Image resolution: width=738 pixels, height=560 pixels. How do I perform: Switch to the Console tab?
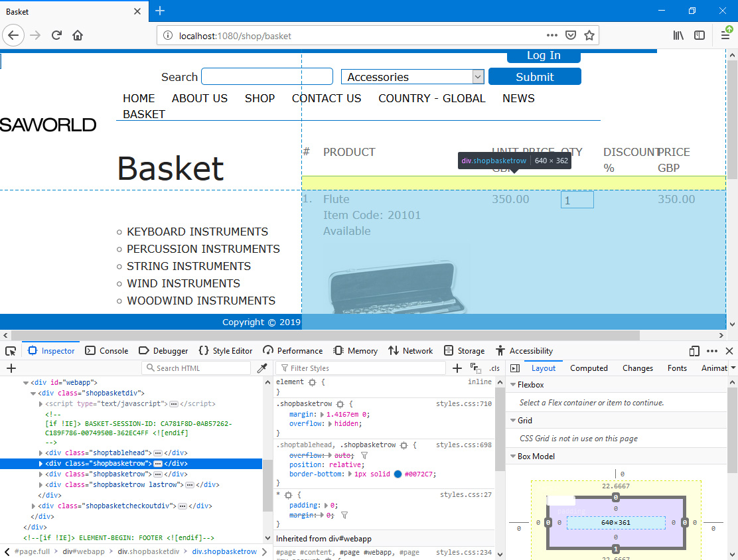[107, 351]
